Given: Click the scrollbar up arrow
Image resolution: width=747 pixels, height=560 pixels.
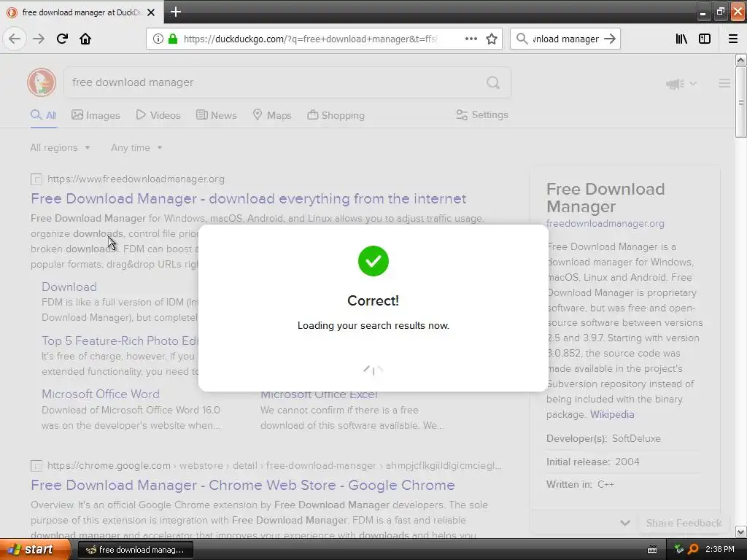Looking at the screenshot, I should 740,60.
